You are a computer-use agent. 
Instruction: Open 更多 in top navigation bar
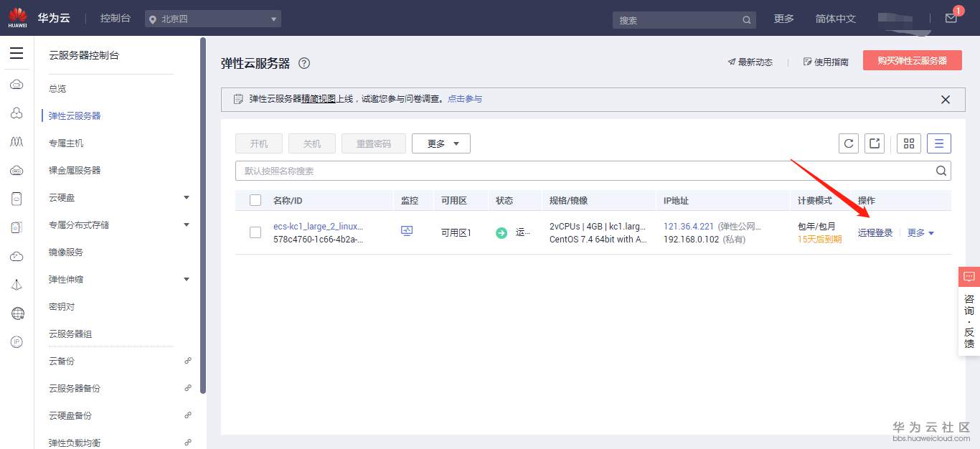[x=784, y=19]
